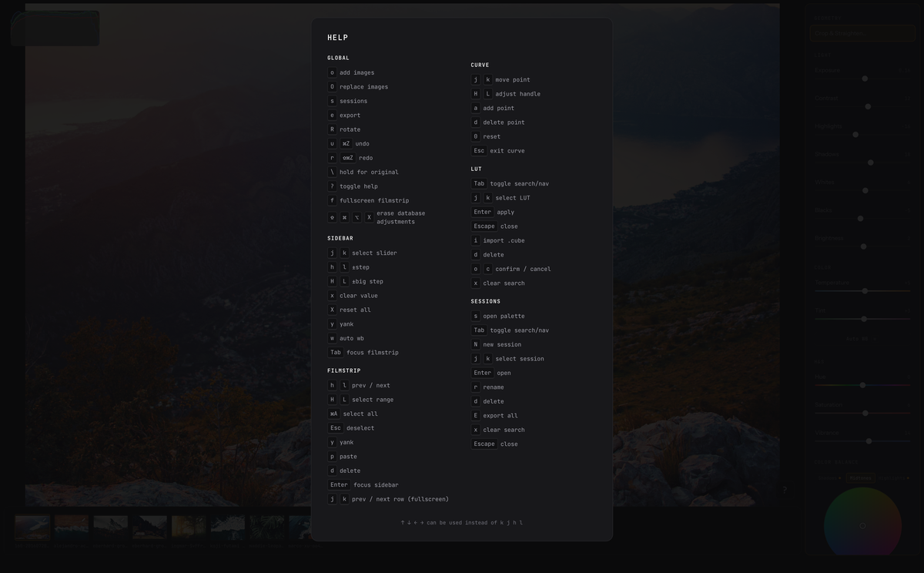
Task: Click the Exposure slider handle
Action: pyautogui.click(x=865, y=79)
